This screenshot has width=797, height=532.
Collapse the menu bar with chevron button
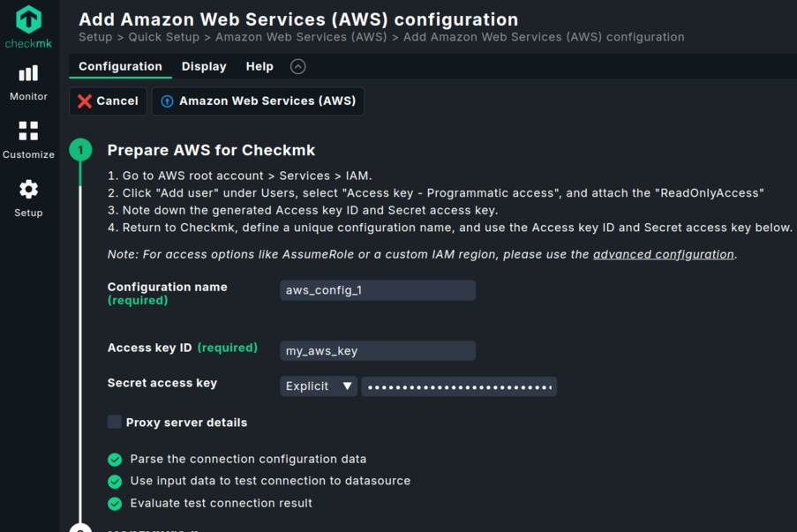tap(298, 67)
